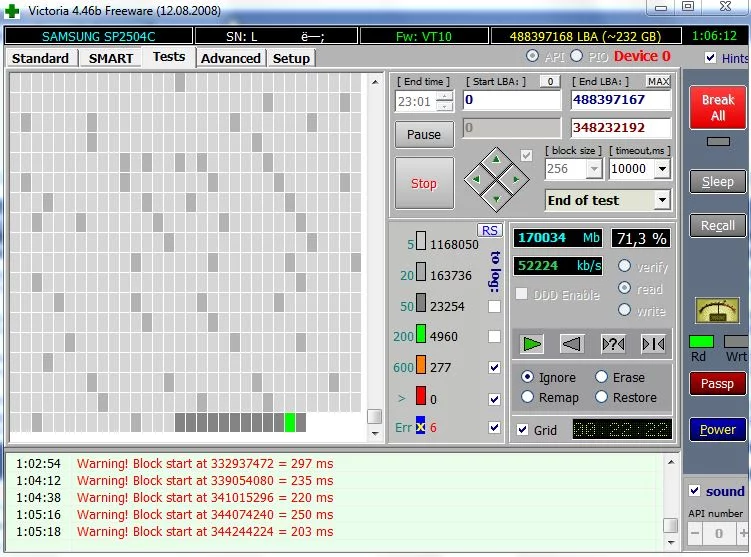The image size is (751, 557).
Task: Click the light 5 ms block icon
Action: pyautogui.click(x=421, y=241)
